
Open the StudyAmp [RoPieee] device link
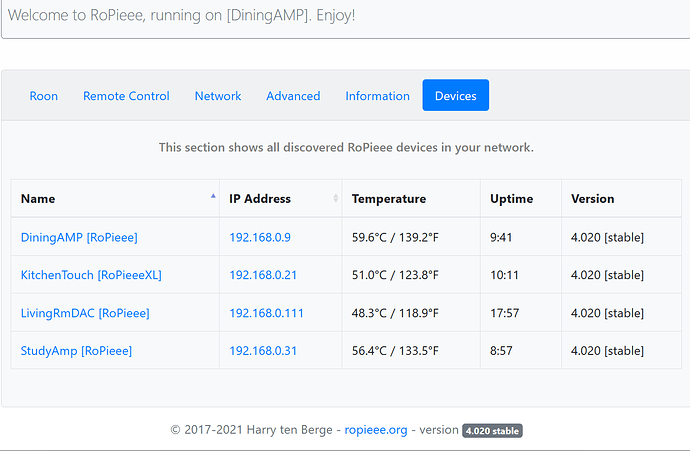pos(76,351)
